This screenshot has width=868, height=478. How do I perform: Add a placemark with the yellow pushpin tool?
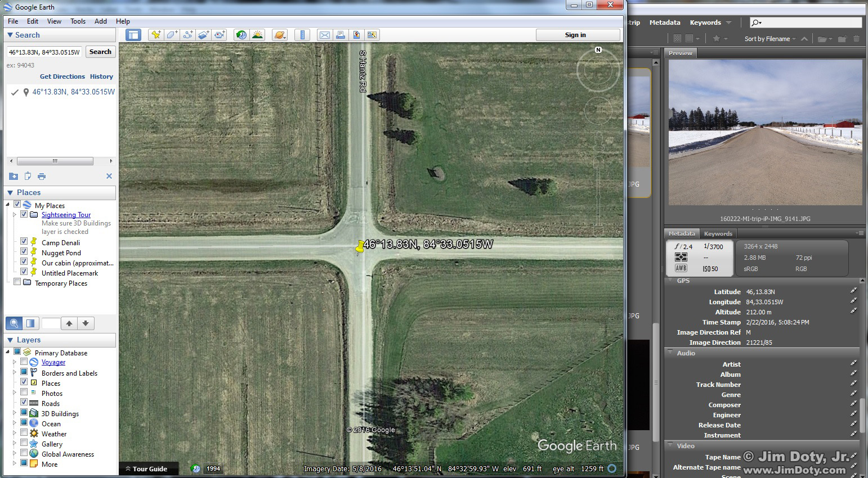point(156,35)
